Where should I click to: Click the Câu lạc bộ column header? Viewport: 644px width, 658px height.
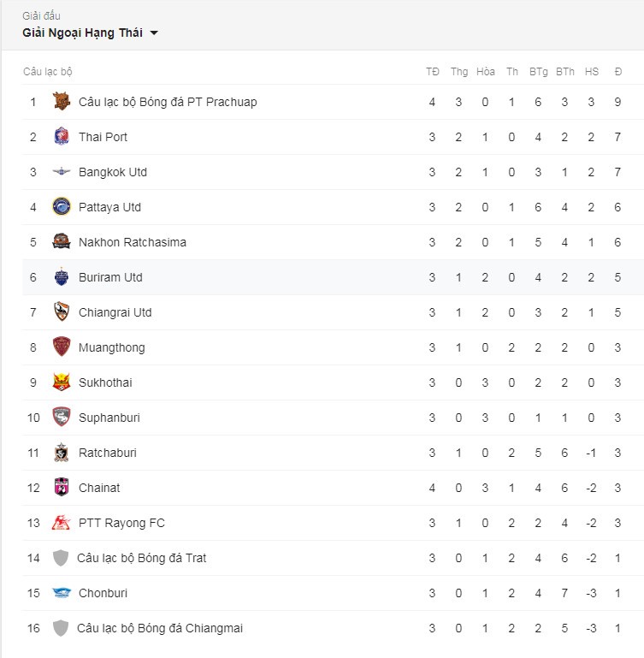point(47,71)
